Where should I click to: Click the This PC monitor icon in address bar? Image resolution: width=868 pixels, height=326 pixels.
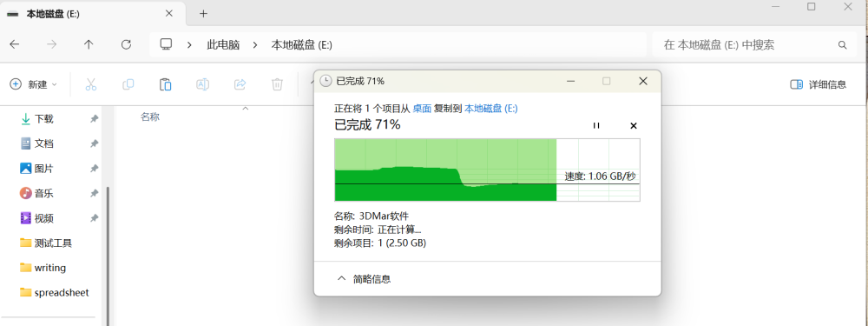coord(166,44)
